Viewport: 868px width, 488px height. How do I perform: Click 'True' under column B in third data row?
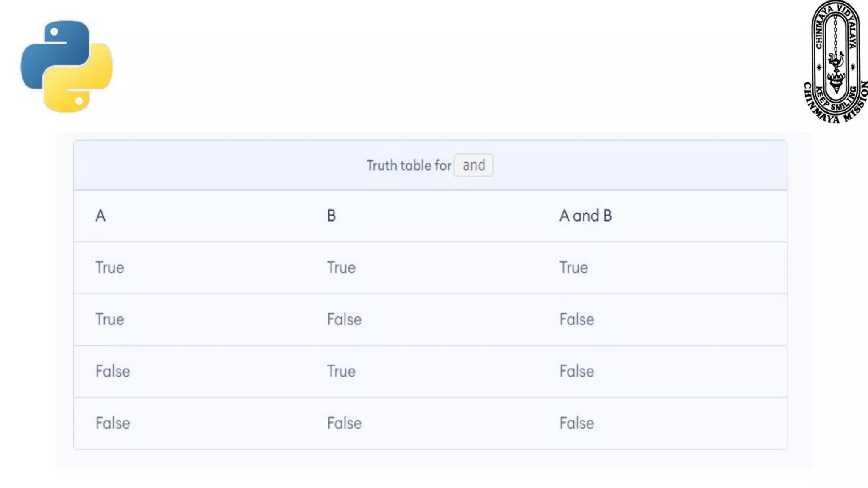pyautogui.click(x=341, y=372)
